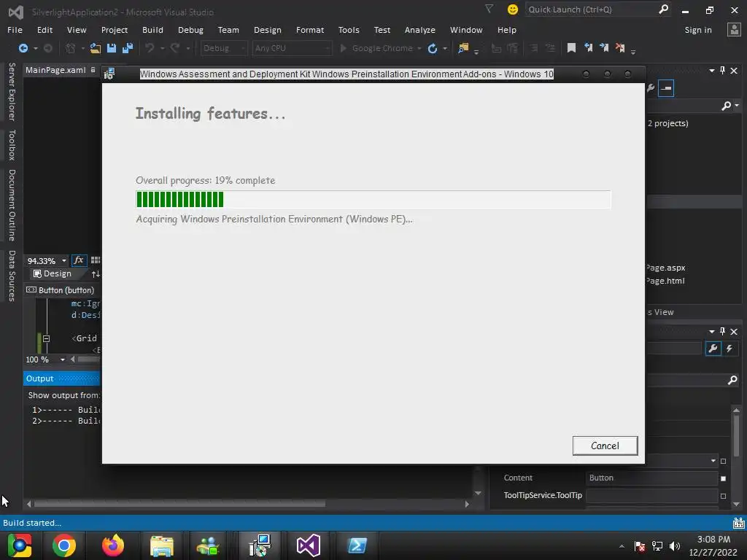The image size is (747, 560).
Task: Click the Content property marker square
Action: coord(723,478)
